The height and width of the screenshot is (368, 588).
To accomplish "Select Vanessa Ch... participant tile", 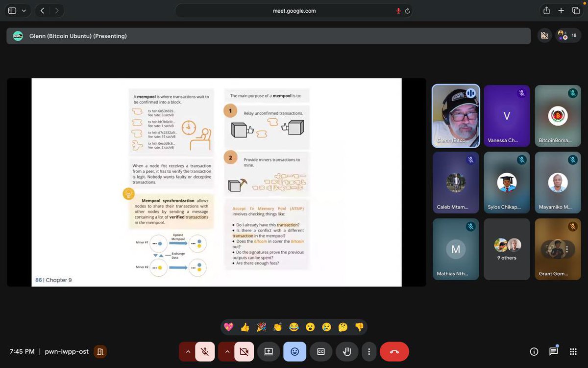I will (x=507, y=116).
